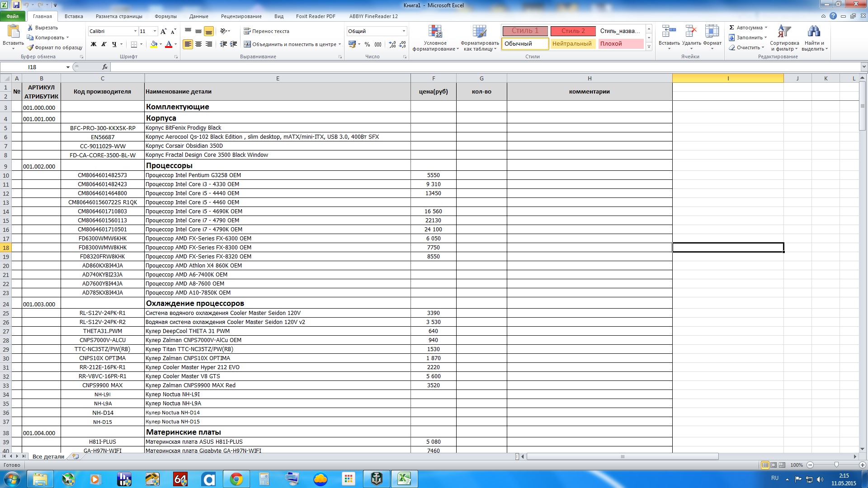The image size is (868, 488).
Task: Switch to Page Layout view in status bar
Action: tap(774, 465)
